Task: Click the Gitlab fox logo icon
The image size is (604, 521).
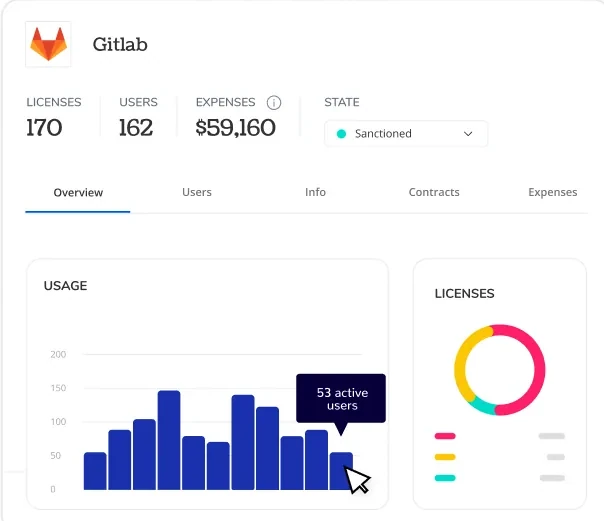Action: pyautogui.click(x=48, y=44)
